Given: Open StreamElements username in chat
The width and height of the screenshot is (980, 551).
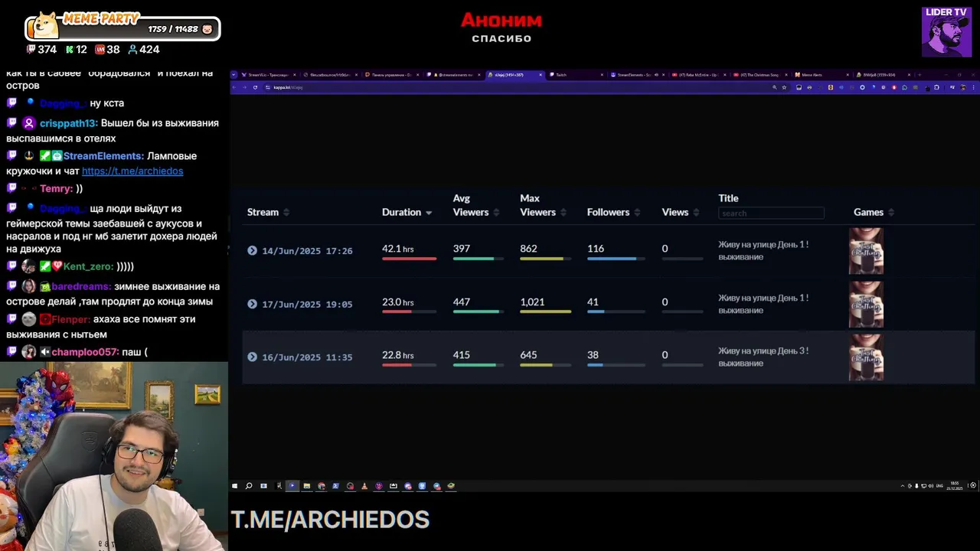Looking at the screenshot, I should [x=103, y=156].
